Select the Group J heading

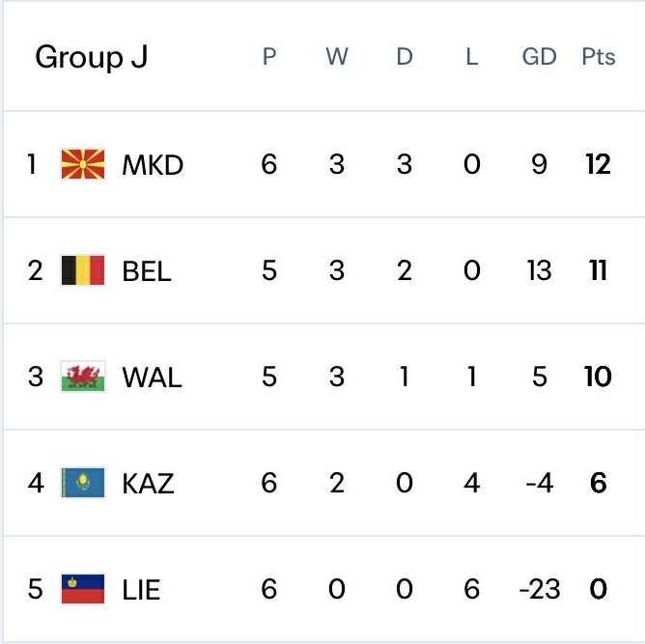point(92,57)
